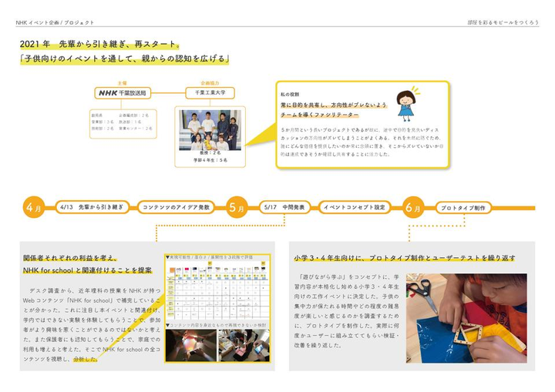The width and height of the screenshot is (555, 392).
Task: Click the 遊びながら学ぶ concept paragraph
Action: point(346,311)
